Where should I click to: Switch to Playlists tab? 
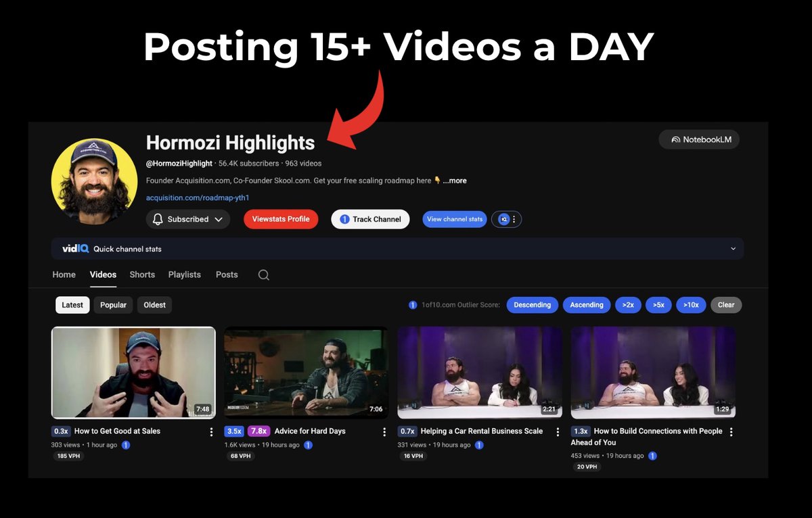(x=185, y=275)
